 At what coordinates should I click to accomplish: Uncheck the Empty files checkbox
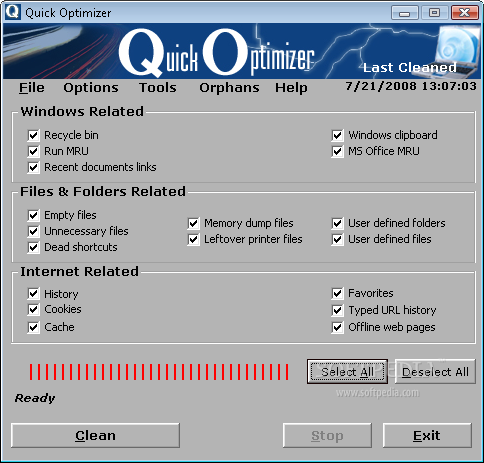click(33, 215)
